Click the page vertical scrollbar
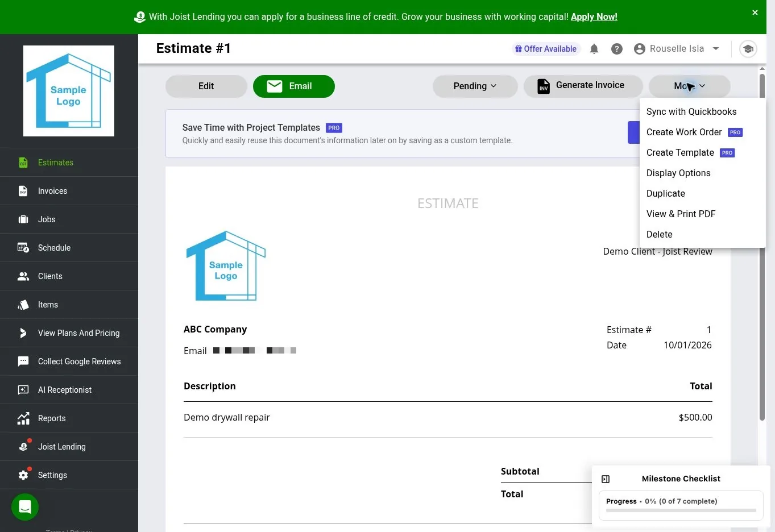775x532 pixels. tap(762, 247)
